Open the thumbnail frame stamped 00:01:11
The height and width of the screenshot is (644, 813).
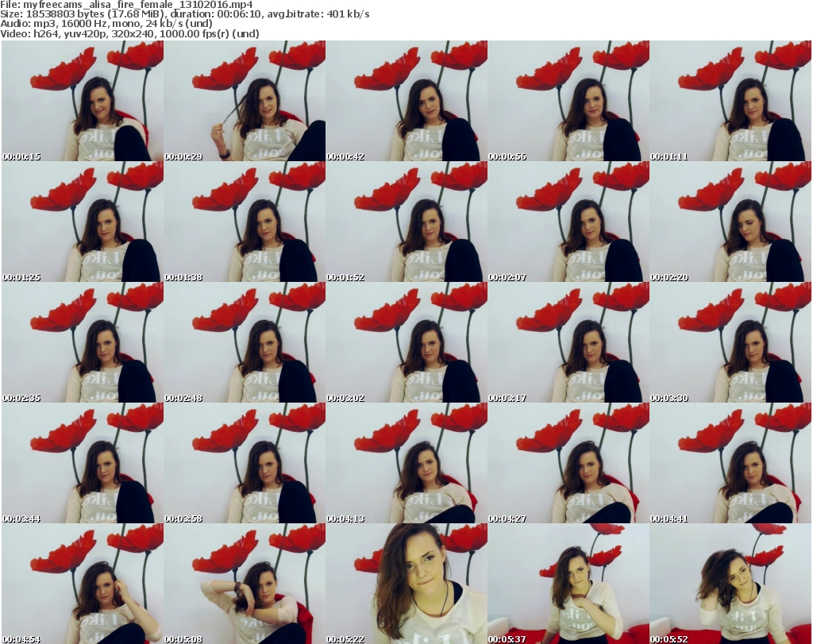tap(730, 101)
